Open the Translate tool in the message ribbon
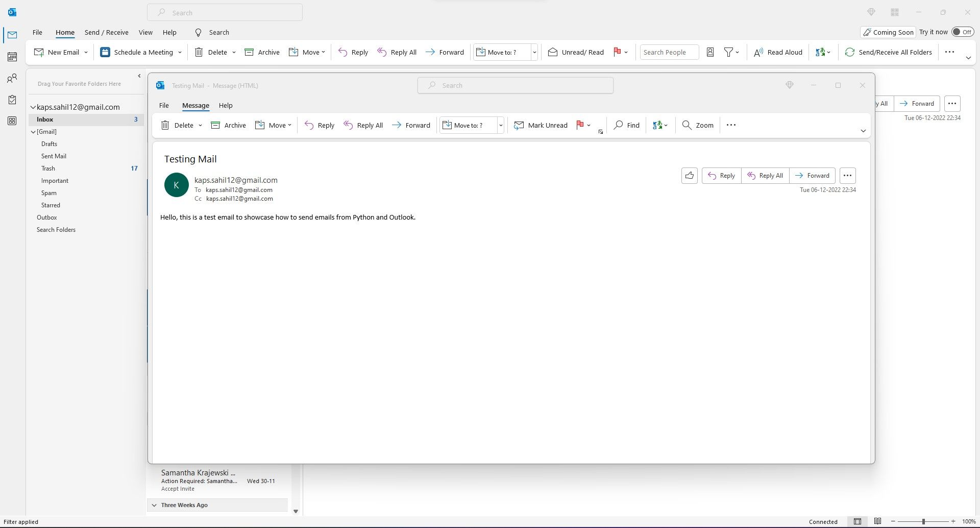This screenshot has height=528, width=980. [659, 125]
